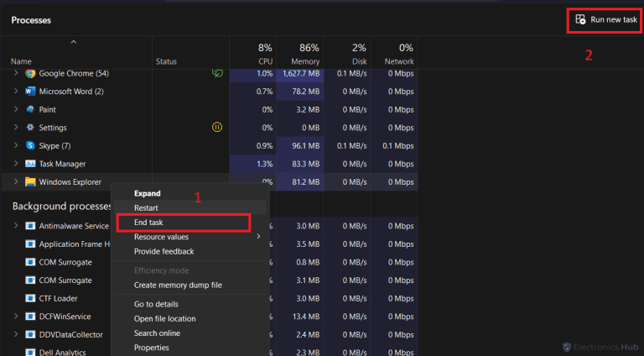
Task: Expand the Google Chrome process group
Action: (x=16, y=74)
